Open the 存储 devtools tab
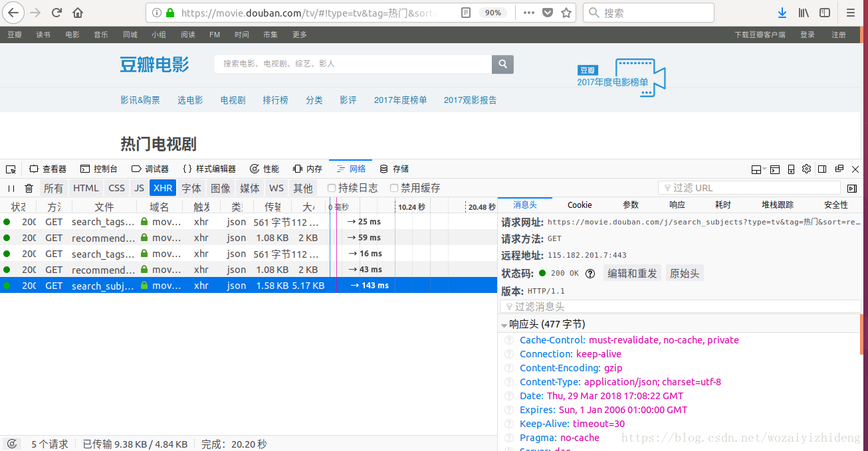The width and height of the screenshot is (868, 451). click(x=394, y=169)
